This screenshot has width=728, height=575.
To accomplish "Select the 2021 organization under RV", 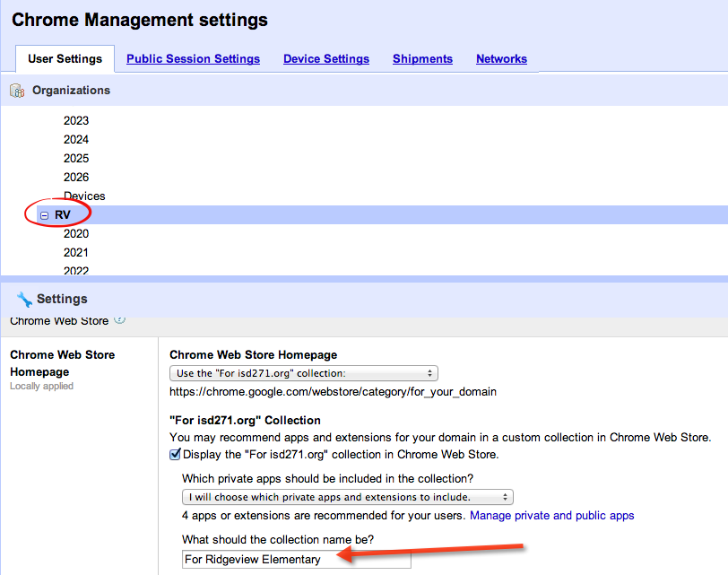I will (75, 253).
